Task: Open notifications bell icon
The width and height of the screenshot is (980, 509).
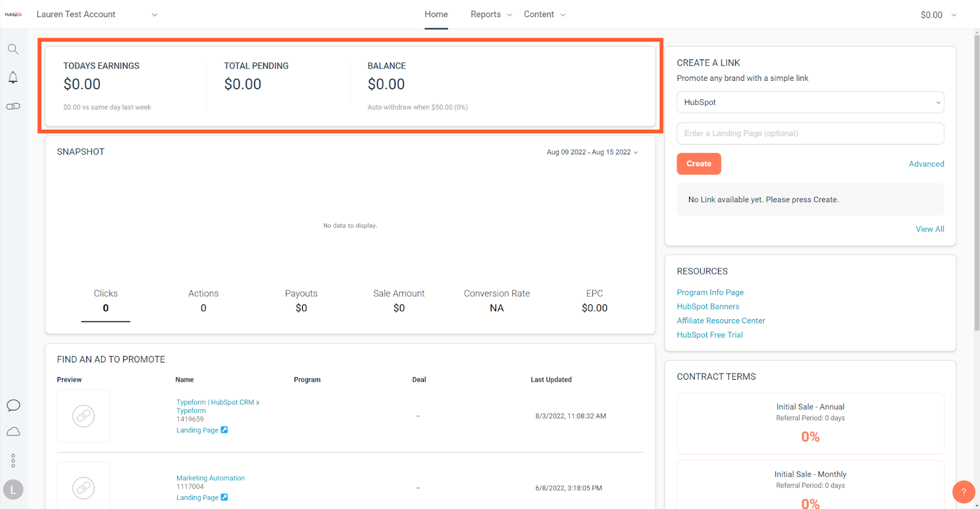Action: click(x=13, y=77)
